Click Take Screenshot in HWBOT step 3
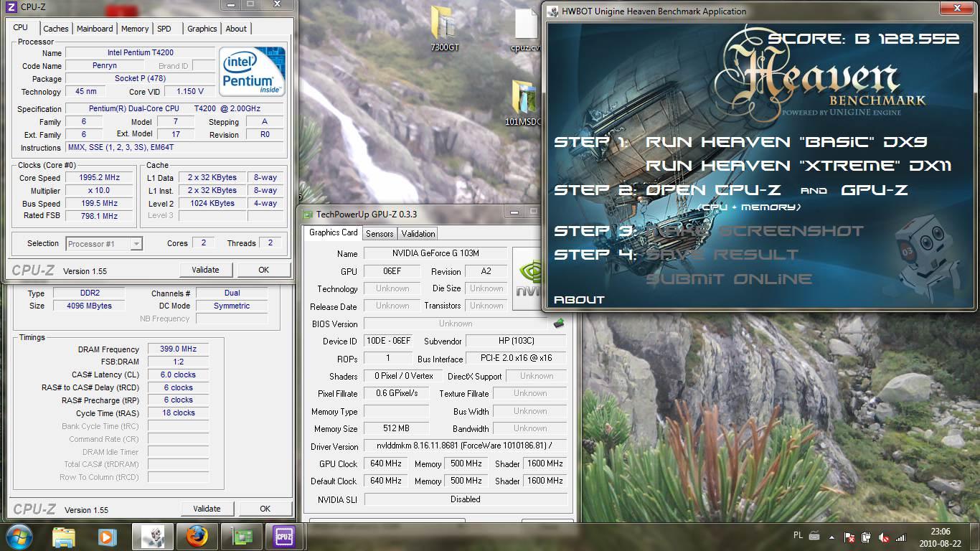 click(755, 231)
